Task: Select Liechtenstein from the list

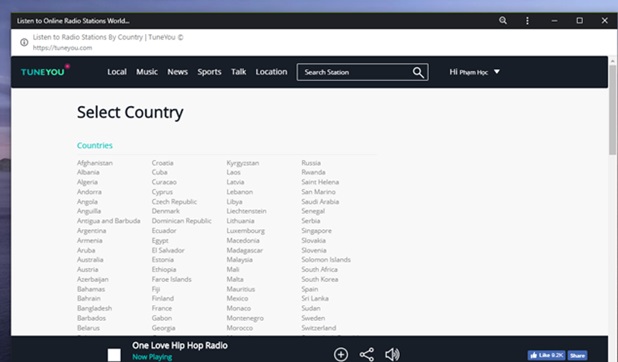Action: click(246, 211)
